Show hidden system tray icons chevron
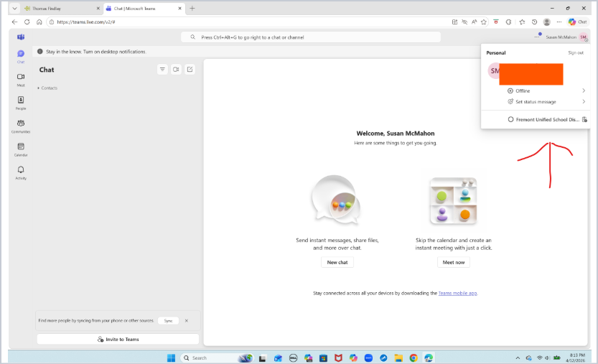The image size is (598, 364). point(518,358)
